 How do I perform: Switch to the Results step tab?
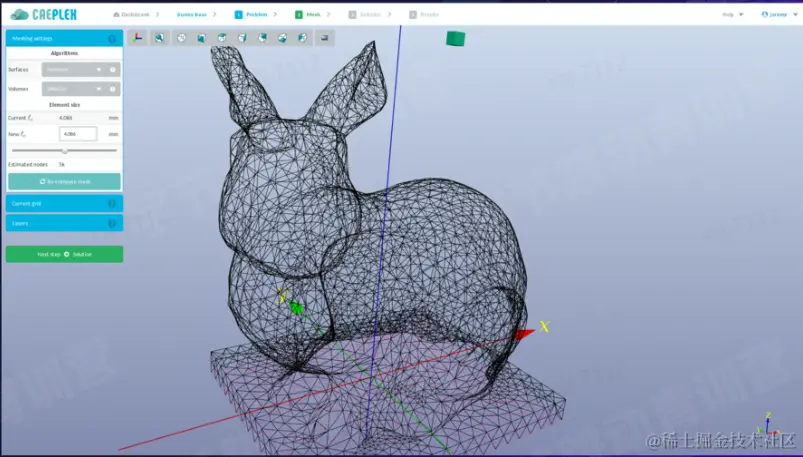tap(424, 14)
